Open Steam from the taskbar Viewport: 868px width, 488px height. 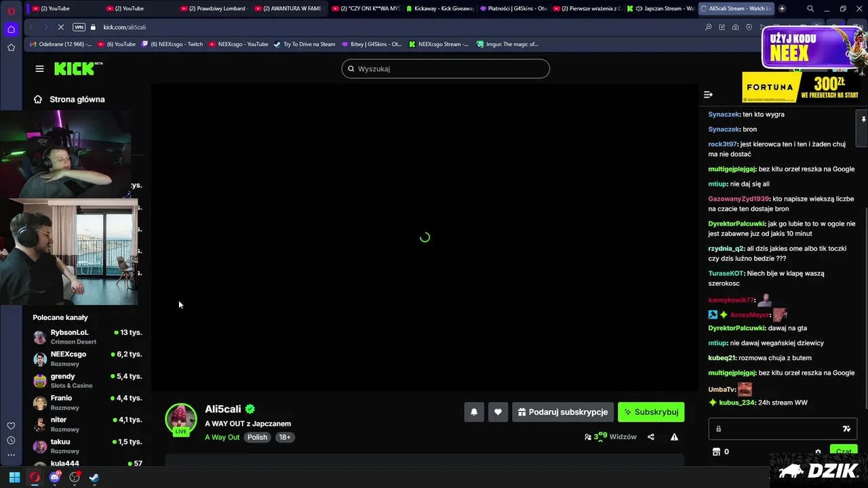[94, 477]
